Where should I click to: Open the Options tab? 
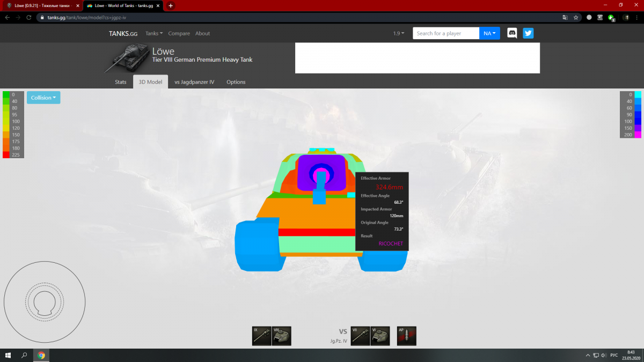pyautogui.click(x=236, y=82)
